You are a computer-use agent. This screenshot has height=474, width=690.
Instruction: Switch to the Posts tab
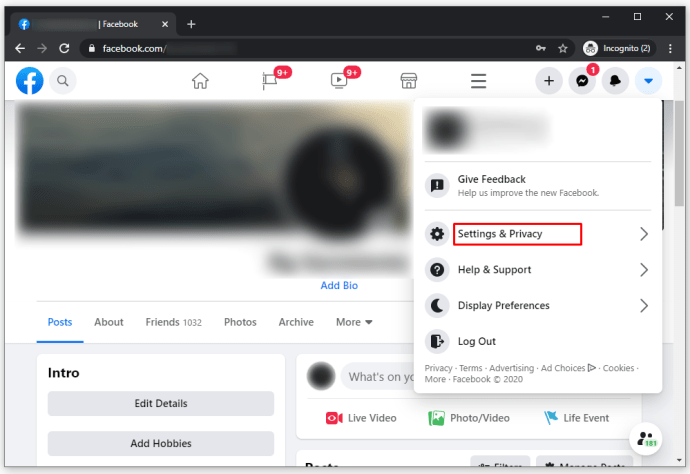tap(60, 322)
